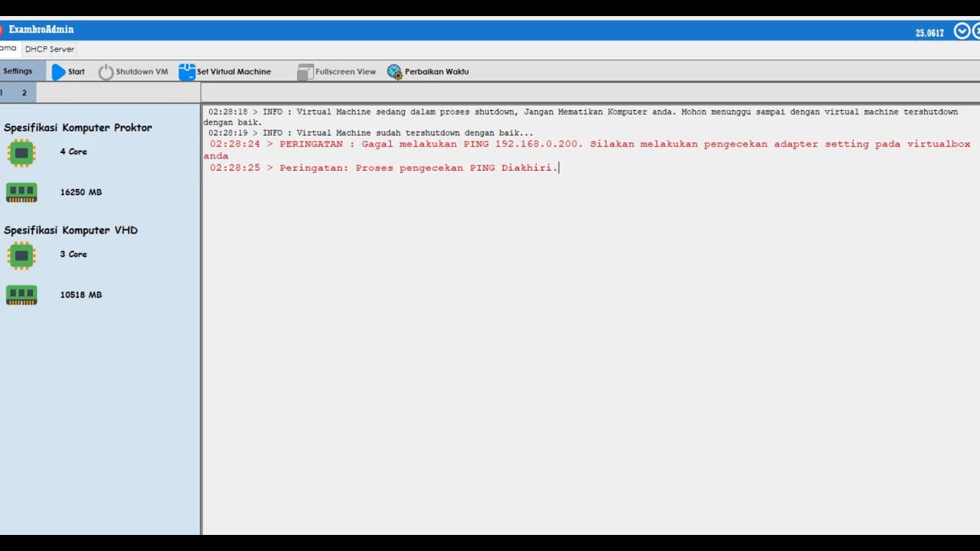Switch to Fullscreen View
Viewport: 980px width, 551px height.
tap(337, 72)
